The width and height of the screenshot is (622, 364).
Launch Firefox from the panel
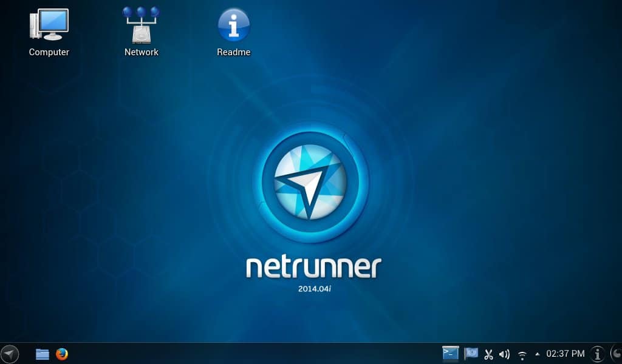click(62, 354)
